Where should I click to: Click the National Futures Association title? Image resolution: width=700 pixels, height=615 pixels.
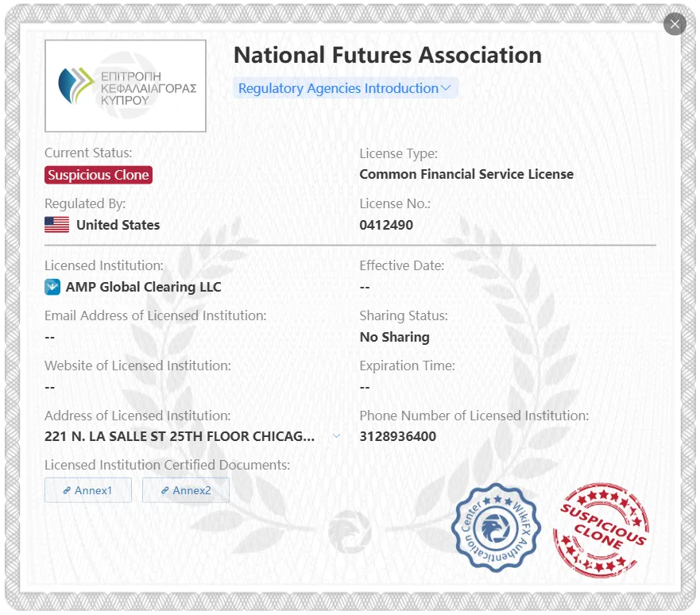click(x=388, y=56)
